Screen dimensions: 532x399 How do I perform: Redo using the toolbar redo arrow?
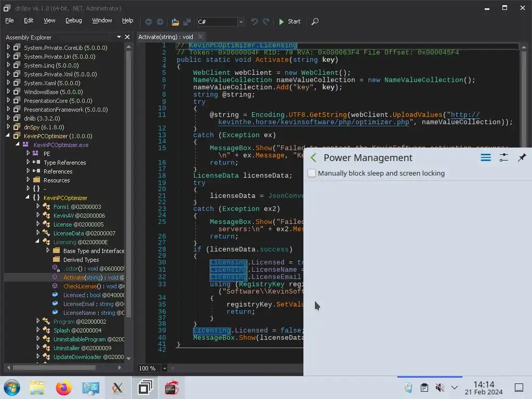267,22
